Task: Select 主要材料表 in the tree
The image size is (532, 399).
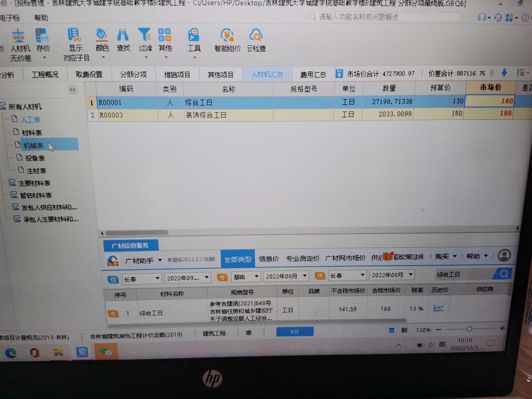Action: (34, 183)
